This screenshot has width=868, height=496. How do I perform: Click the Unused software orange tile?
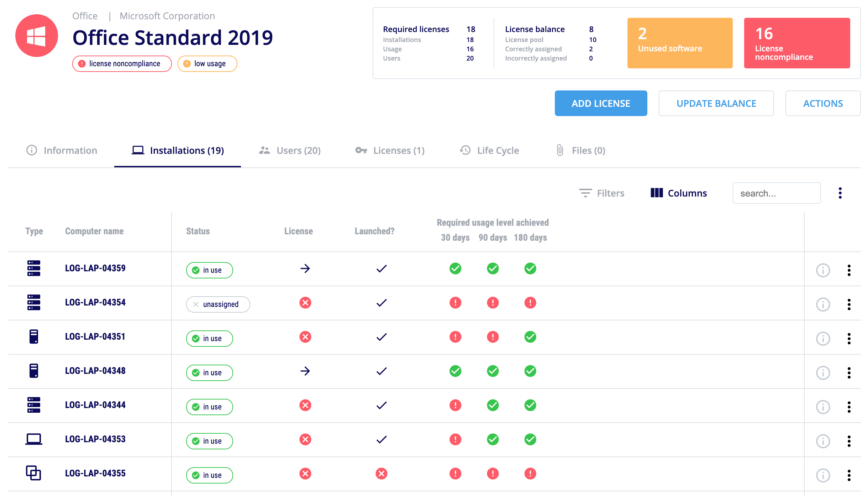(680, 43)
